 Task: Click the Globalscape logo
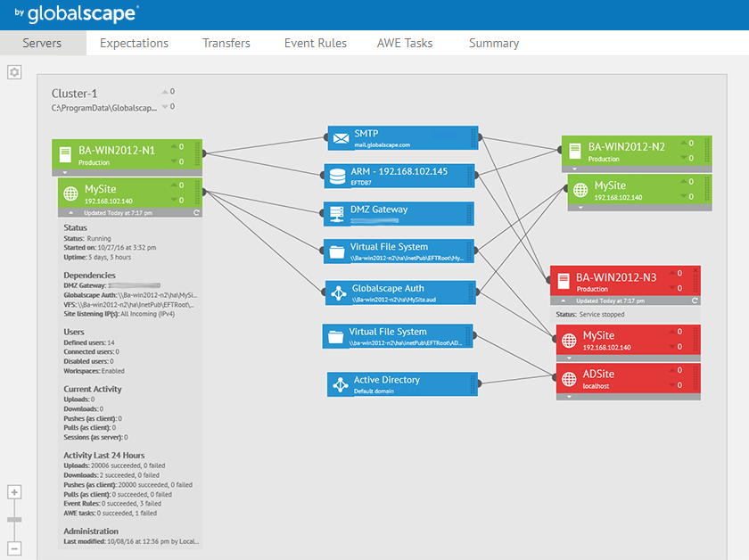[x=78, y=14]
